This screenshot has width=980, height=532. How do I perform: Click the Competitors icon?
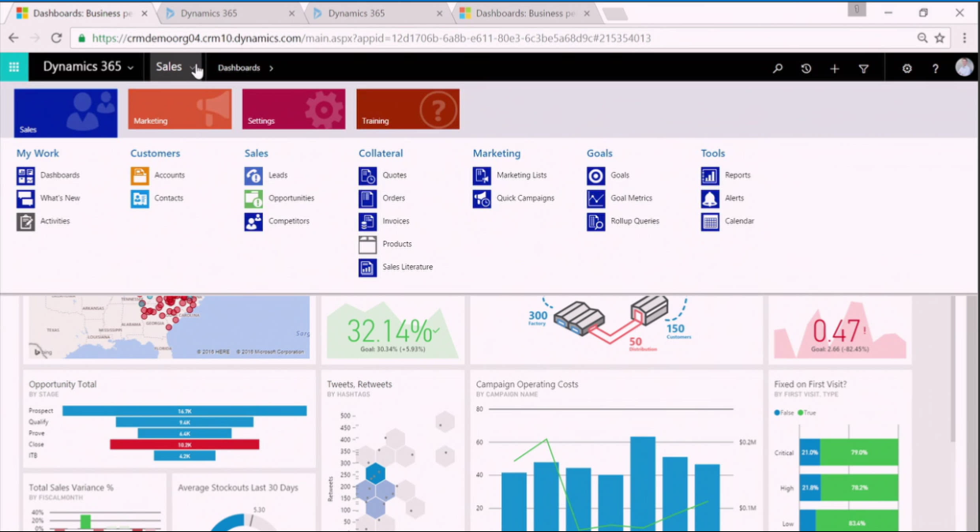(x=253, y=221)
